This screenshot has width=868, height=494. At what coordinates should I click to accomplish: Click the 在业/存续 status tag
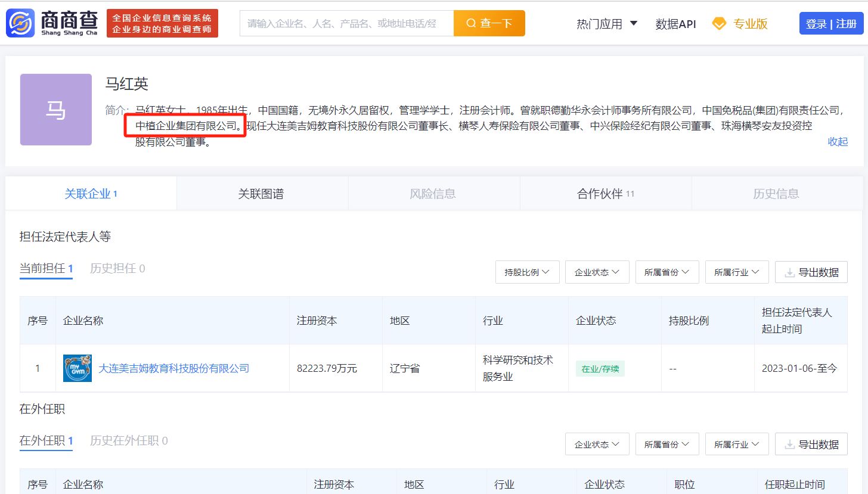600,368
